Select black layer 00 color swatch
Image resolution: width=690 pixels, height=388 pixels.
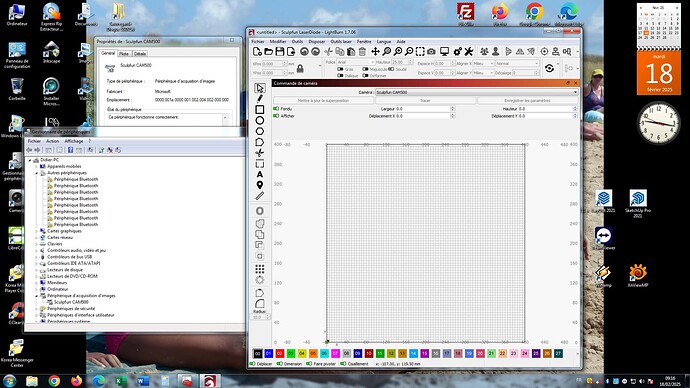coord(257,353)
